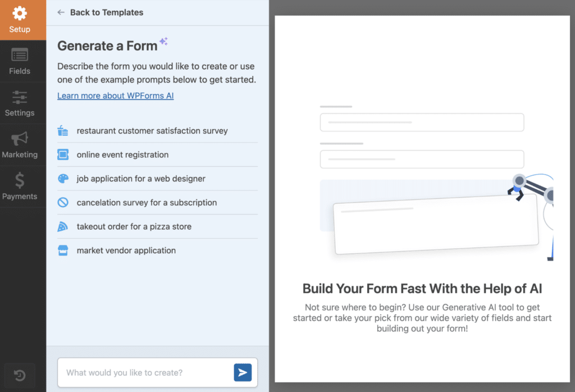Viewport: 575px width, 392px height.
Task: Open Learn more about WPForms AI
Action: (x=116, y=95)
